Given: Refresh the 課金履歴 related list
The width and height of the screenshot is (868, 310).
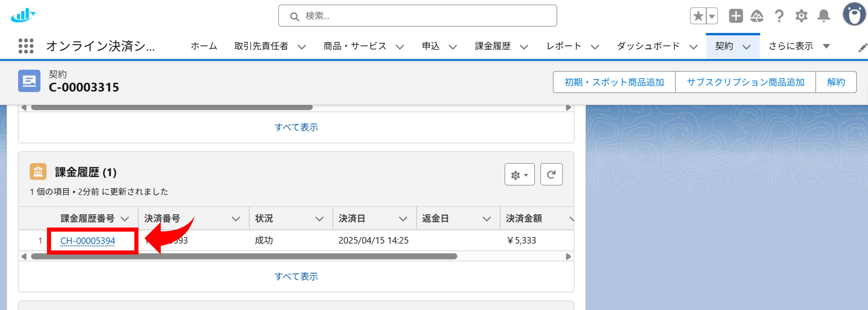Looking at the screenshot, I should pyautogui.click(x=552, y=174).
